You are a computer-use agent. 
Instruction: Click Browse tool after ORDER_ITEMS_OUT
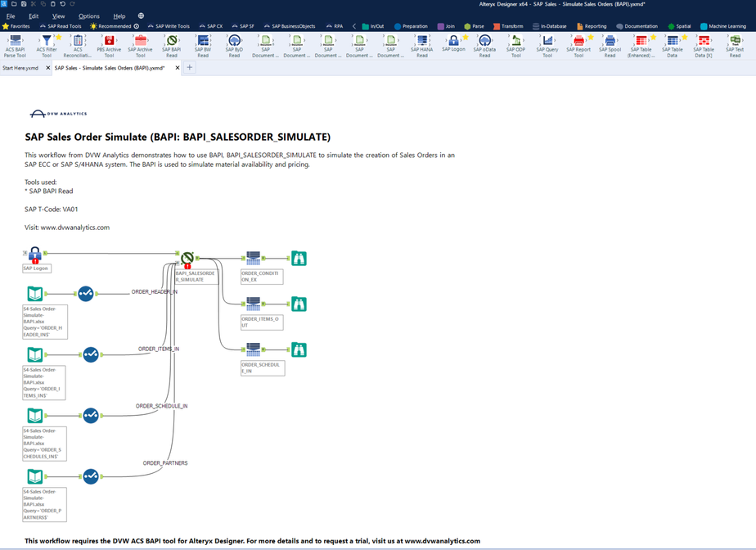(x=299, y=304)
